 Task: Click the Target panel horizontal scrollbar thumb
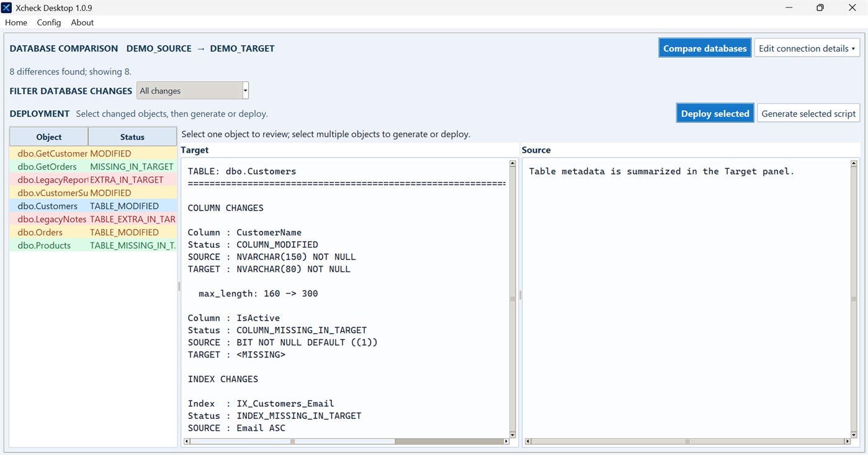[x=292, y=441]
